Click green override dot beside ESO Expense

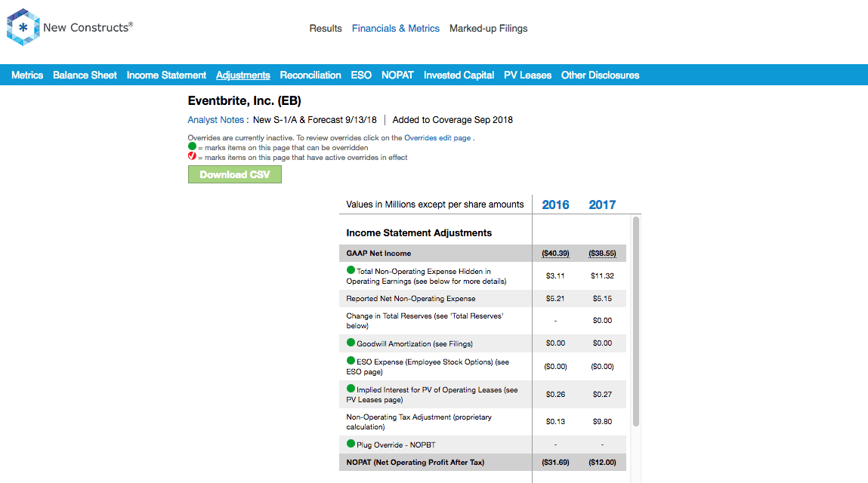pos(351,361)
